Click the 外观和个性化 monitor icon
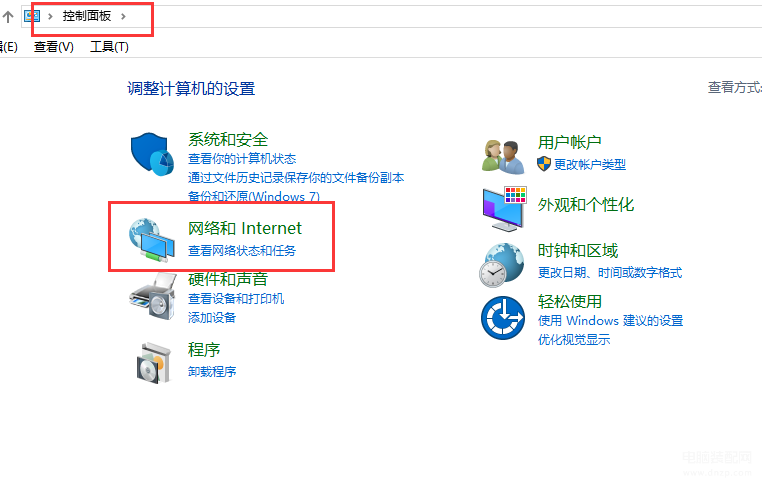The width and height of the screenshot is (762, 486). click(504, 209)
